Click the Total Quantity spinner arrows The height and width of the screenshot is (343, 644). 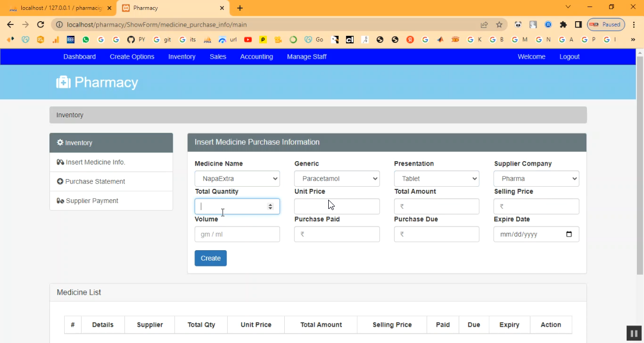pyautogui.click(x=270, y=206)
